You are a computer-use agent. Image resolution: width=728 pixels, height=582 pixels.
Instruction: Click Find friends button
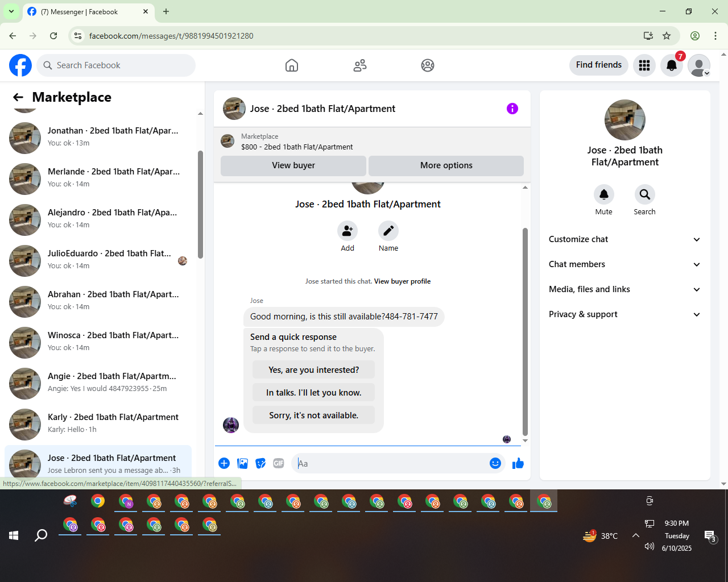click(599, 65)
